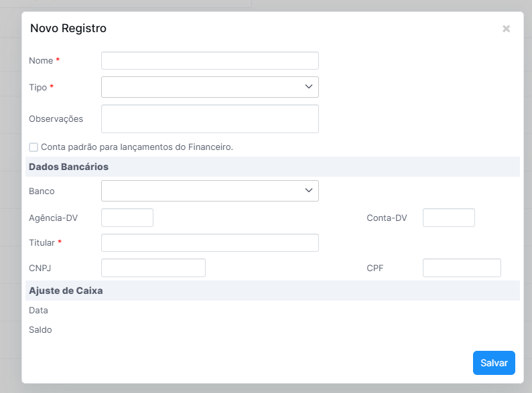Screen dimensions: 532x393
Task: Click the Data label under Ajuste
Action: pos(38,311)
